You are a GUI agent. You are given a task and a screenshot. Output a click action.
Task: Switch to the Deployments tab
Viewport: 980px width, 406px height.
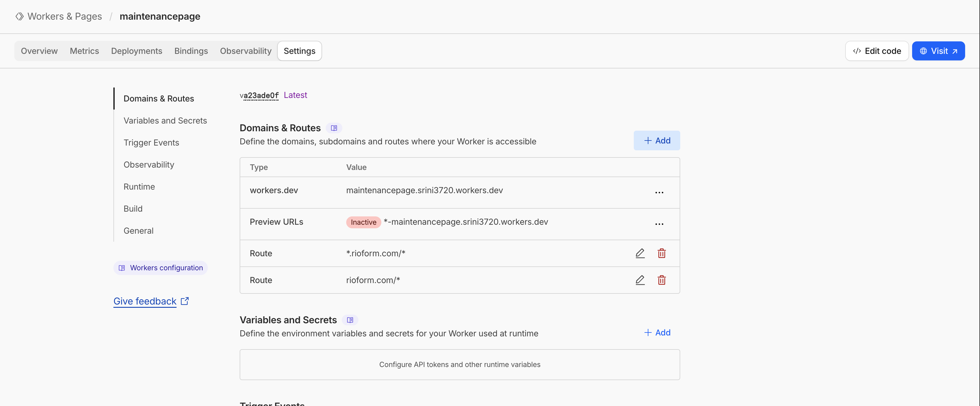click(x=136, y=51)
